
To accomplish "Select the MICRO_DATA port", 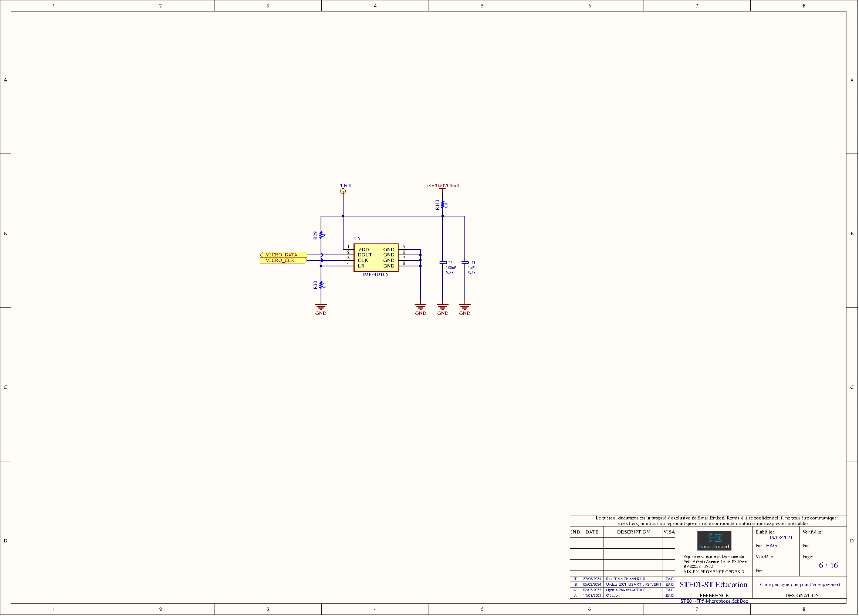I will coord(283,255).
